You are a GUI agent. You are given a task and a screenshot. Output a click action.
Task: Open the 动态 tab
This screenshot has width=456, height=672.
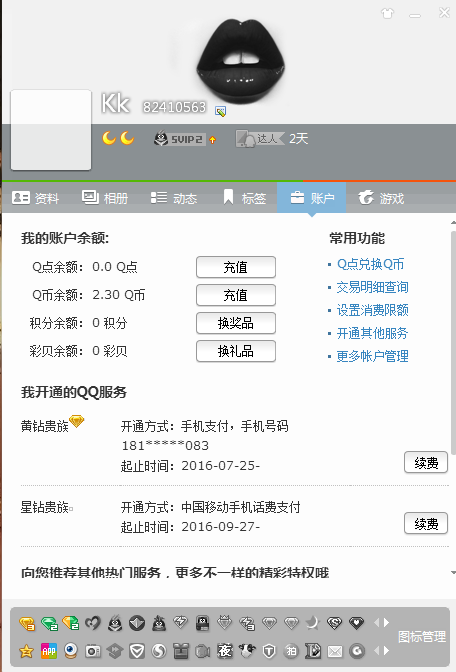tap(174, 198)
